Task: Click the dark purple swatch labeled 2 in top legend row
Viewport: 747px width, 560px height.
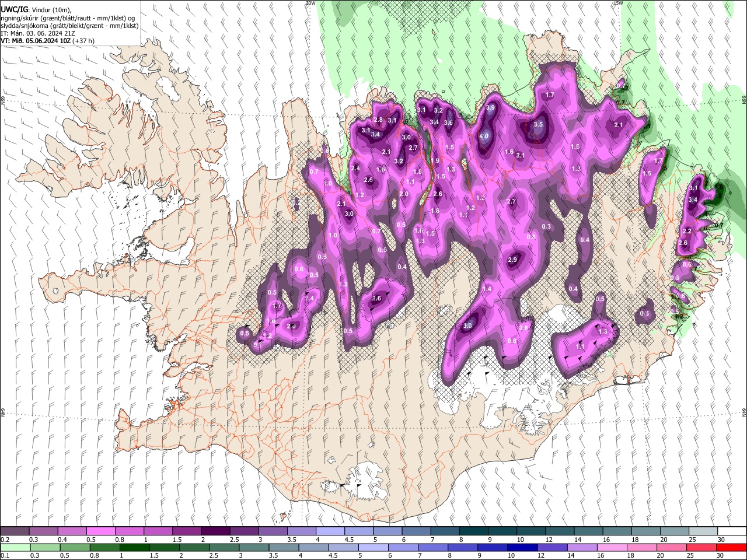Action: (x=215, y=531)
